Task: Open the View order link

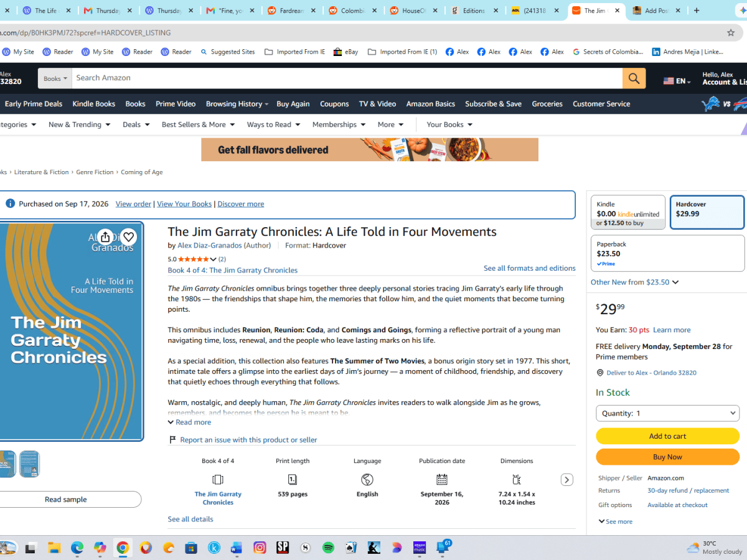Action: tap(133, 203)
